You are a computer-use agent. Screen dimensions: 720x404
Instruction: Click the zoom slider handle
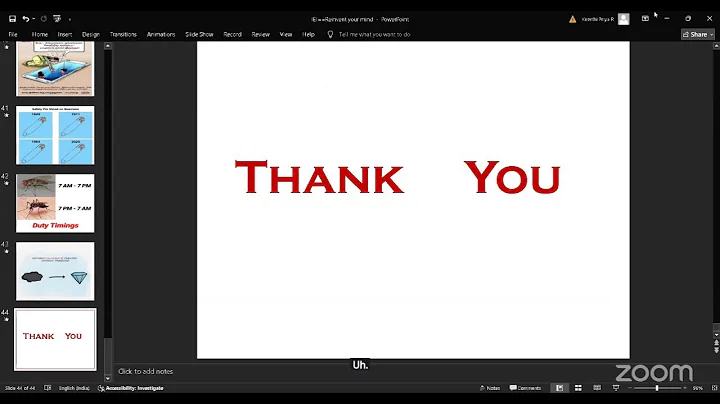click(x=657, y=388)
